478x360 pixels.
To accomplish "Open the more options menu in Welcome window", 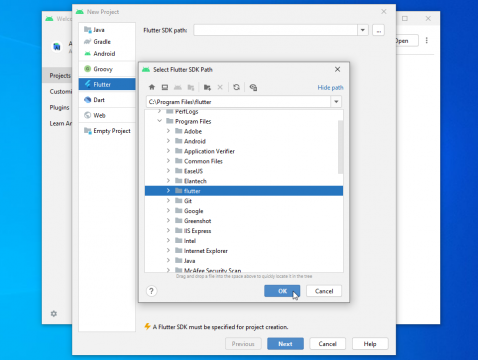I will (427, 41).
